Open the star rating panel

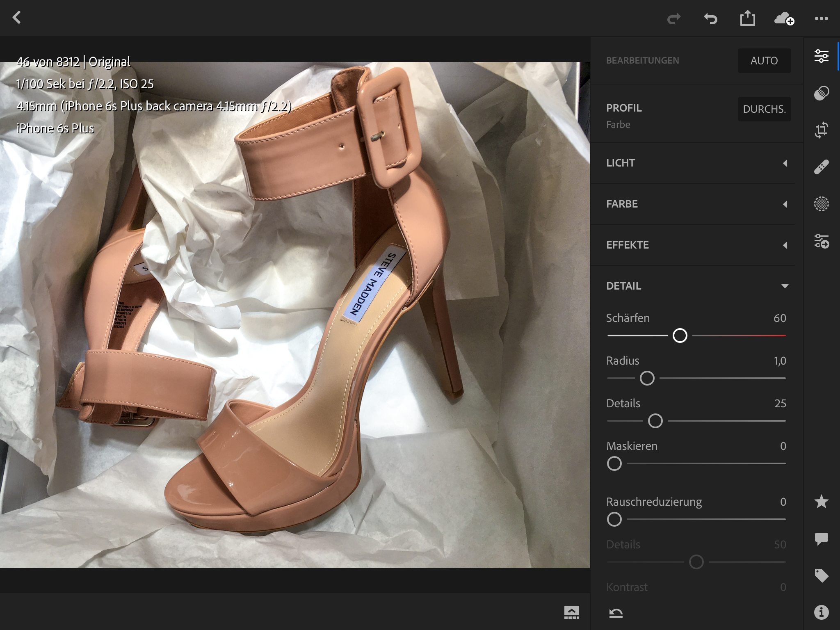coord(821,501)
